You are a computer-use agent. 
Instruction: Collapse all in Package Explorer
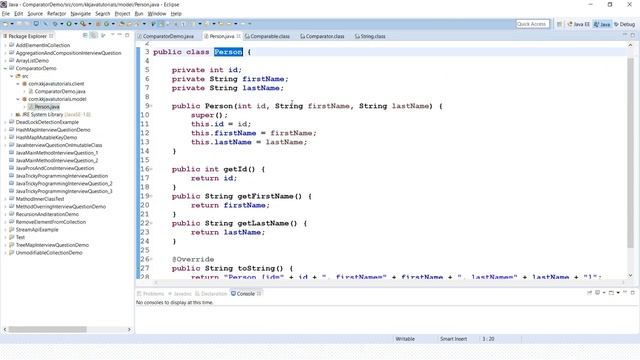(x=85, y=36)
